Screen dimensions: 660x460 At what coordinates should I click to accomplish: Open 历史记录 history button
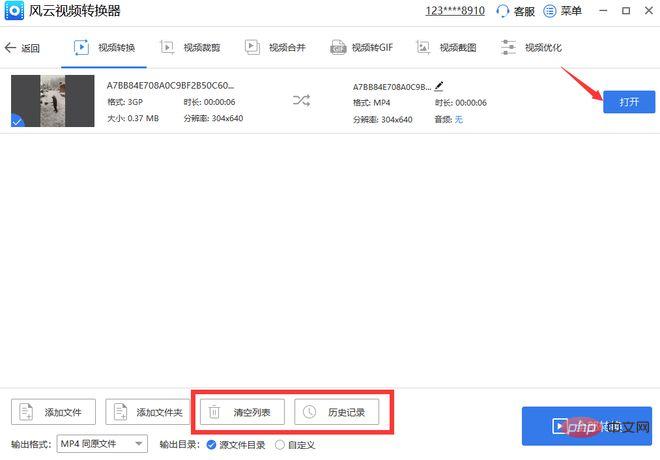coord(336,412)
